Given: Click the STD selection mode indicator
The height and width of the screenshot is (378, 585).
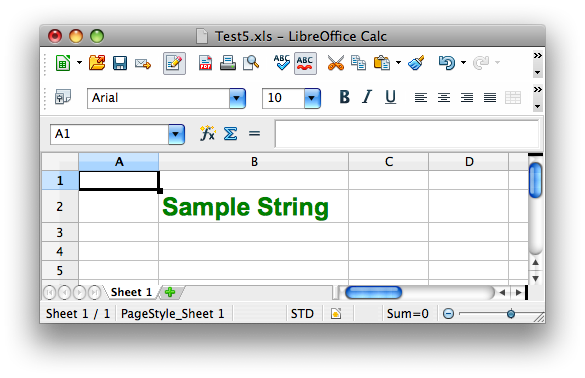Looking at the screenshot, I should point(302,314).
